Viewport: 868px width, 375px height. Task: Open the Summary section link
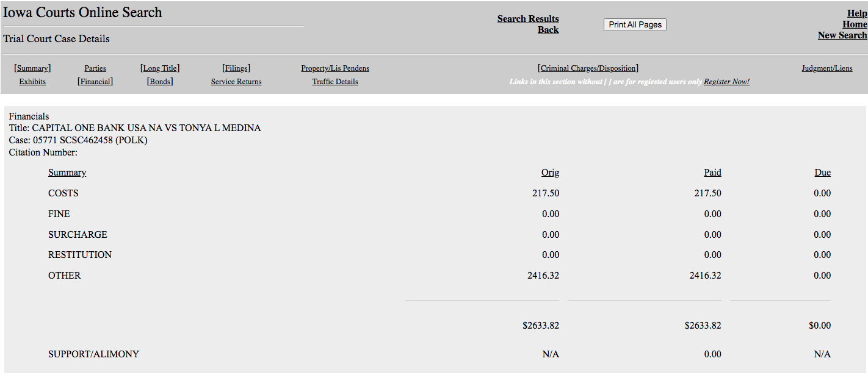[32, 68]
